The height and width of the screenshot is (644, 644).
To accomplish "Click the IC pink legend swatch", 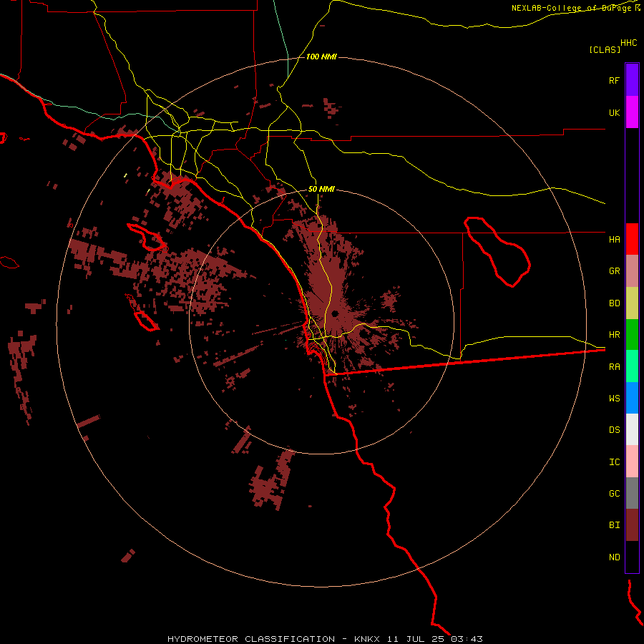I will click(x=632, y=462).
